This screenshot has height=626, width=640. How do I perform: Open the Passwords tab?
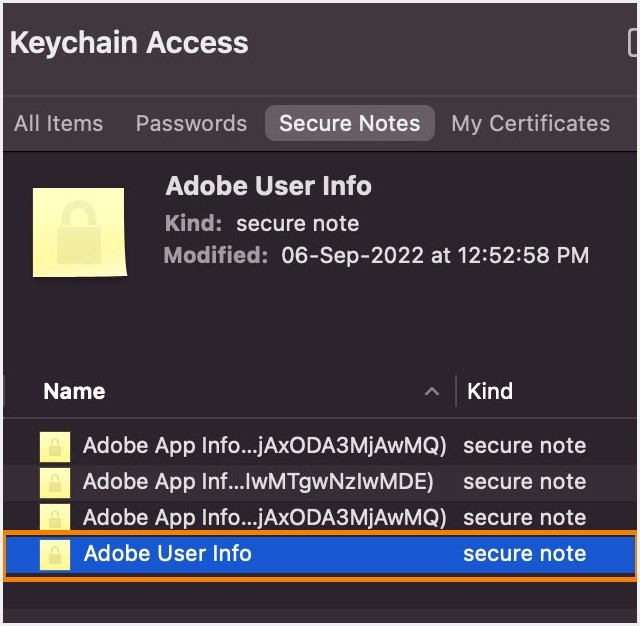pos(191,124)
